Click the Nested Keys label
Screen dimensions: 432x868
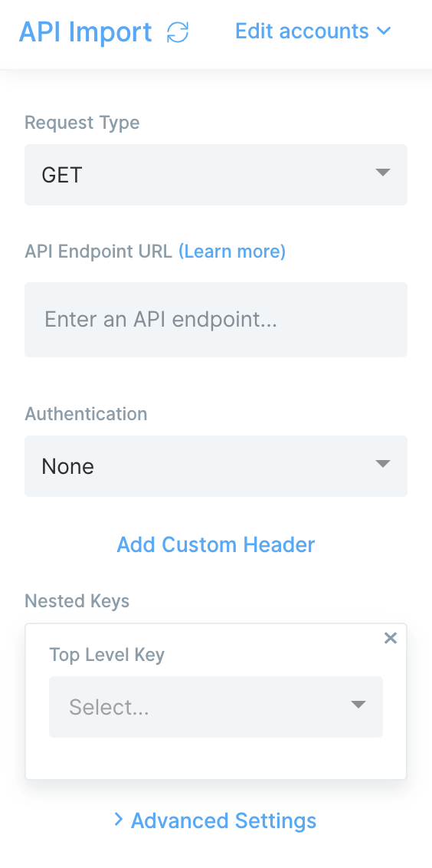(x=77, y=601)
